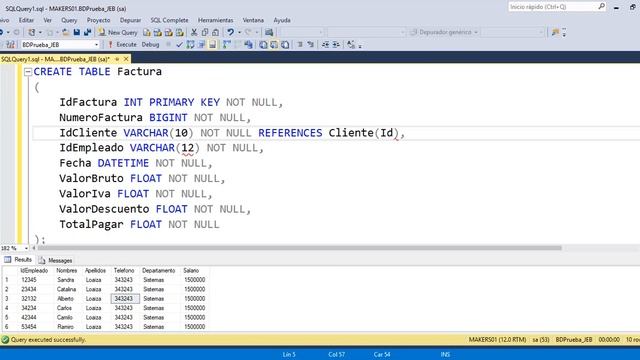
Task: Click the Cut scissors icon
Action: 194,32
